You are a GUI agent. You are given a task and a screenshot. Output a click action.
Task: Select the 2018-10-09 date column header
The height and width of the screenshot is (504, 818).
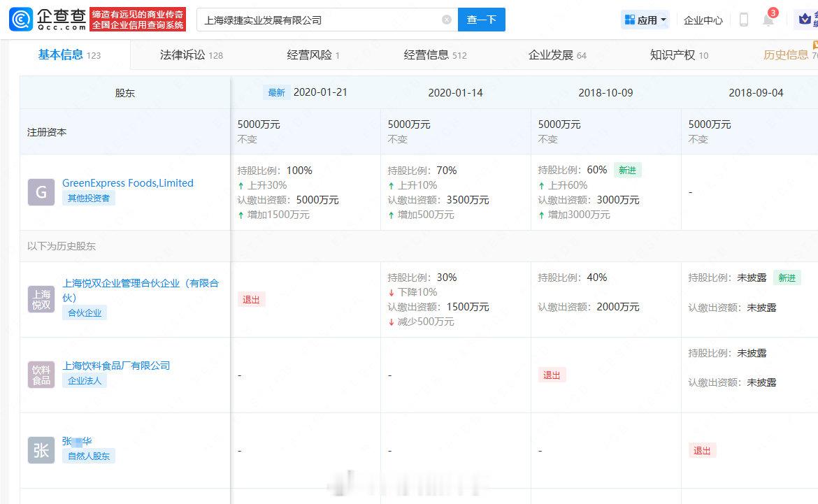click(x=605, y=93)
